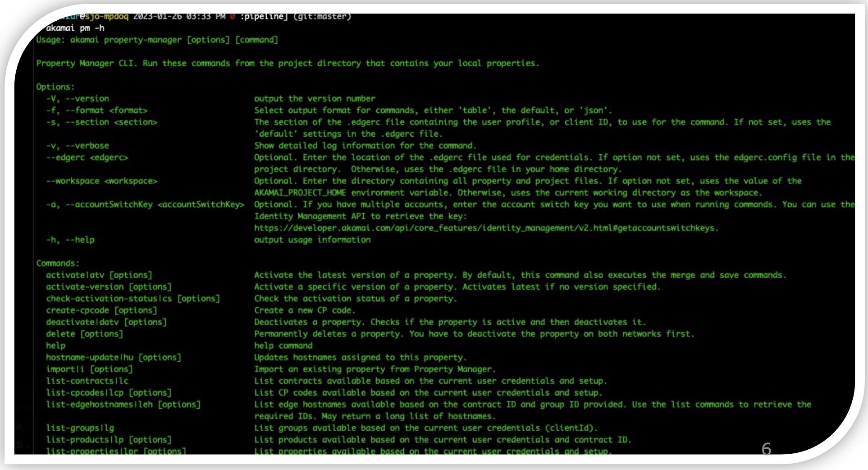Click the 'create-cpcode [options]' command

point(101,310)
